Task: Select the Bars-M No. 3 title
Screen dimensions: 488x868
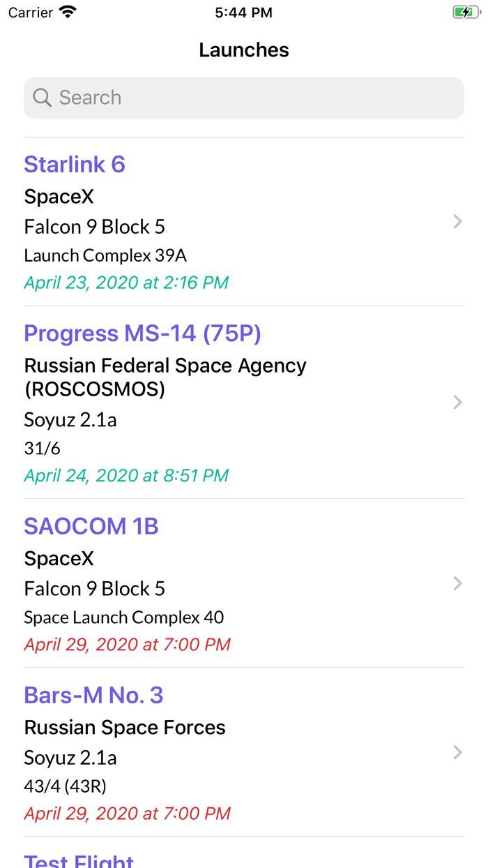Action: (93, 695)
